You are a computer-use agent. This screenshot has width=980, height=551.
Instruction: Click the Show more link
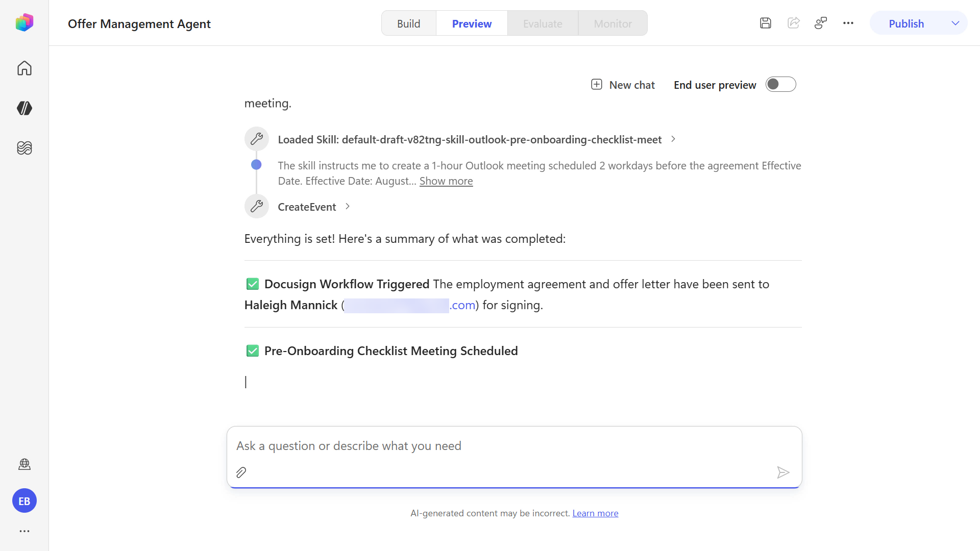tap(446, 181)
